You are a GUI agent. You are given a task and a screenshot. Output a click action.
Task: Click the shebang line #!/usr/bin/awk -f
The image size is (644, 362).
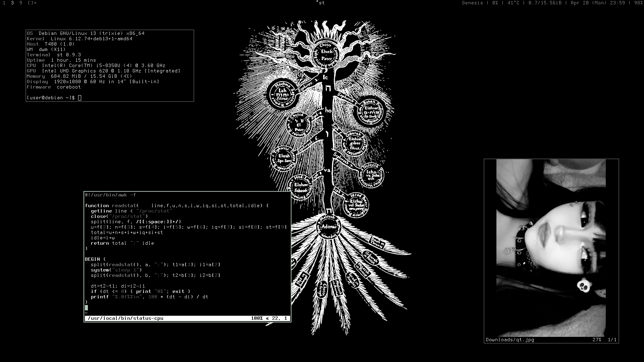coord(110,195)
